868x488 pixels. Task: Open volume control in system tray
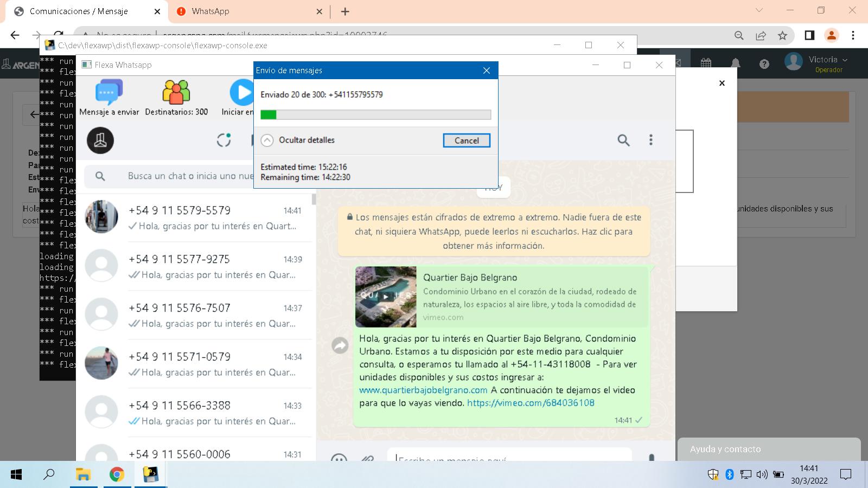pos(762,475)
